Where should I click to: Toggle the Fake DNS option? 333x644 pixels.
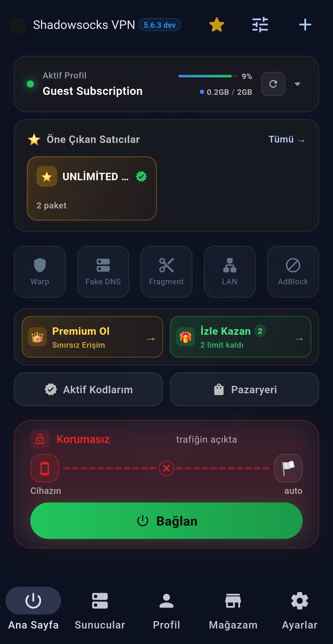click(103, 272)
